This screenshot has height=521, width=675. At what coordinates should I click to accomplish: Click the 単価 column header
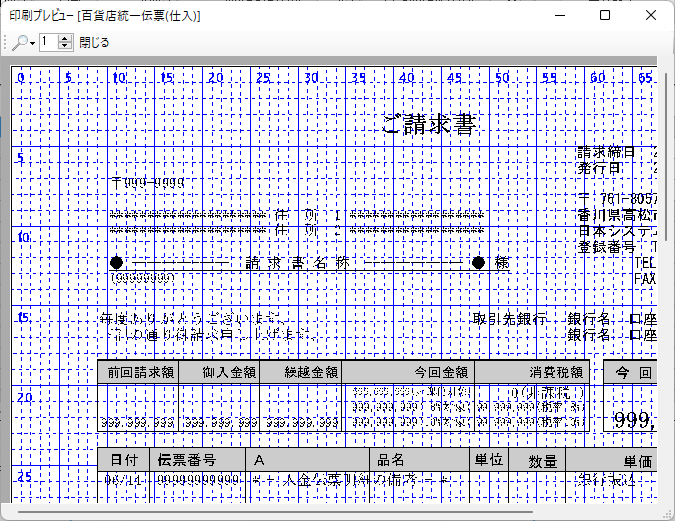(x=612, y=460)
